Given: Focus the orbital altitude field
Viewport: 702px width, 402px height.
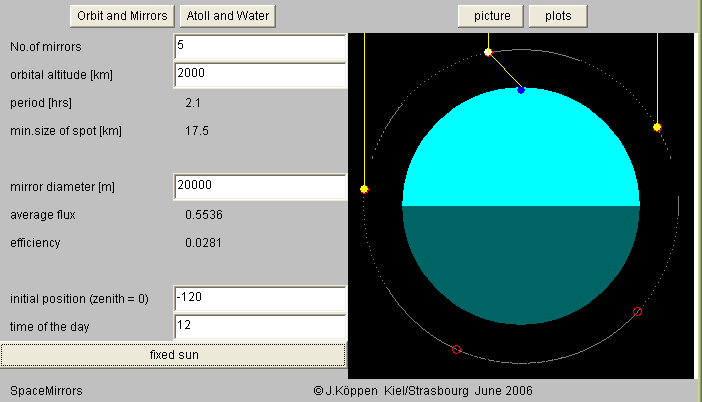Looking at the screenshot, I should coord(259,74).
